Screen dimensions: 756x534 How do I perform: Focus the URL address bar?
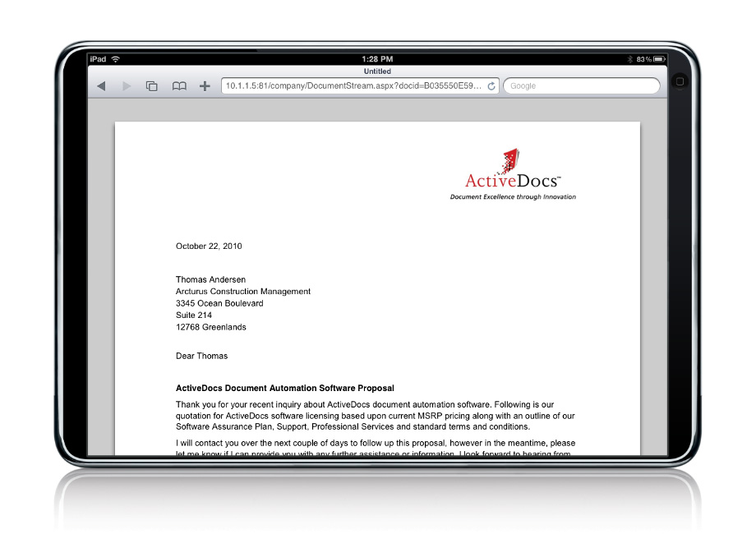(360, 86)
